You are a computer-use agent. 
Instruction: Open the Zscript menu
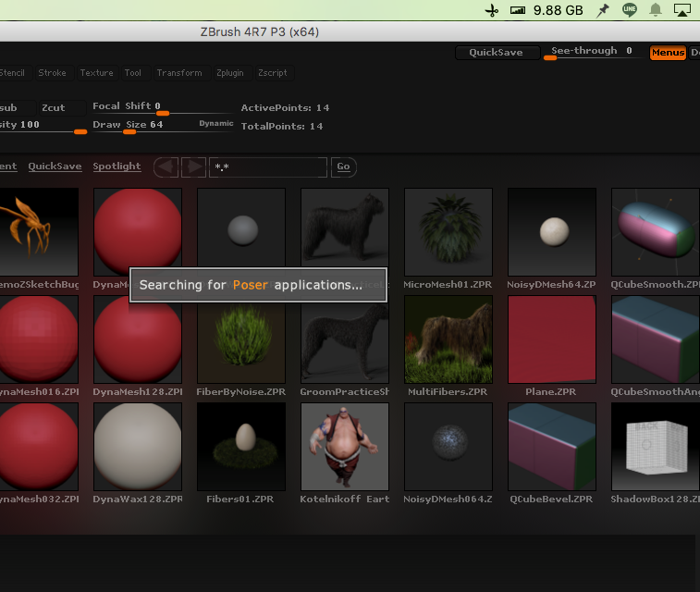pos(273,73)
